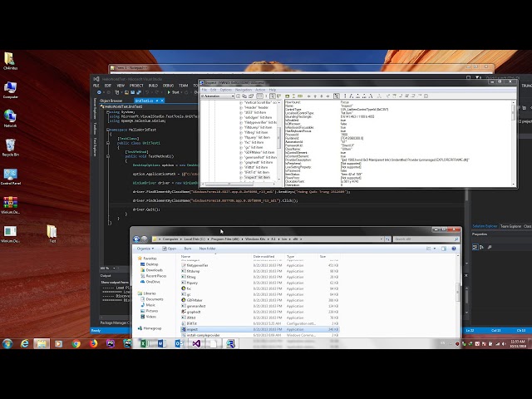Open the Visual Studio zoom percentage dropdown
532x399 pixels.
point(114,268)
